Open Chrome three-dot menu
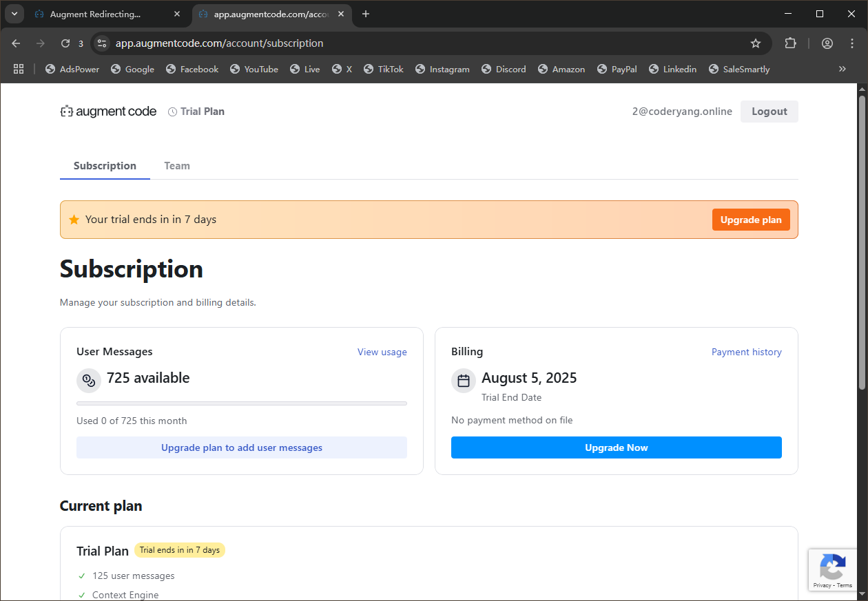Image resolution: width=868 pixels, height=601 pixels. (851, 43)
